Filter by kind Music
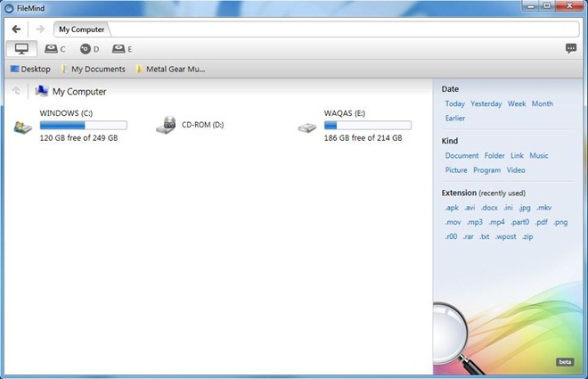 pyautogui.click(x=539, y=155)
